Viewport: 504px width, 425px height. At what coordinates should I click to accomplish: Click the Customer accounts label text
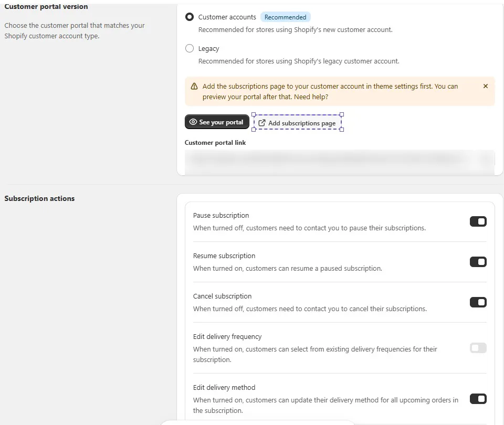(227, 17)
